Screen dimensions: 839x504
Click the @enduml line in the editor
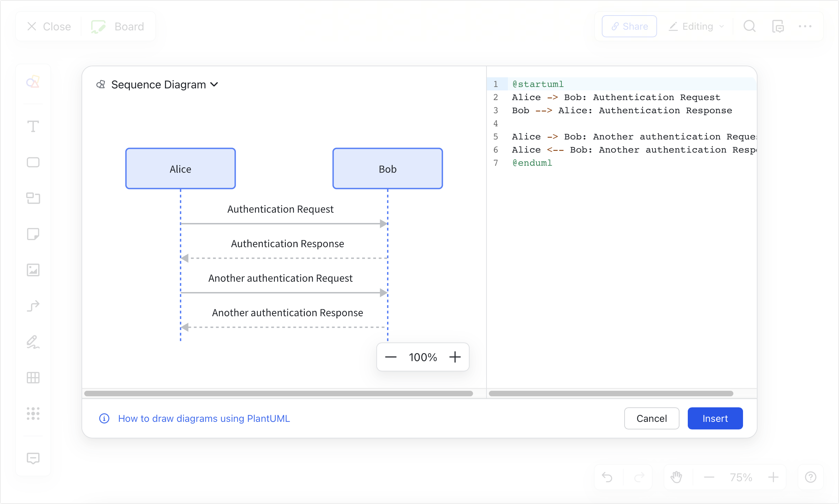(x=532, y=163)
